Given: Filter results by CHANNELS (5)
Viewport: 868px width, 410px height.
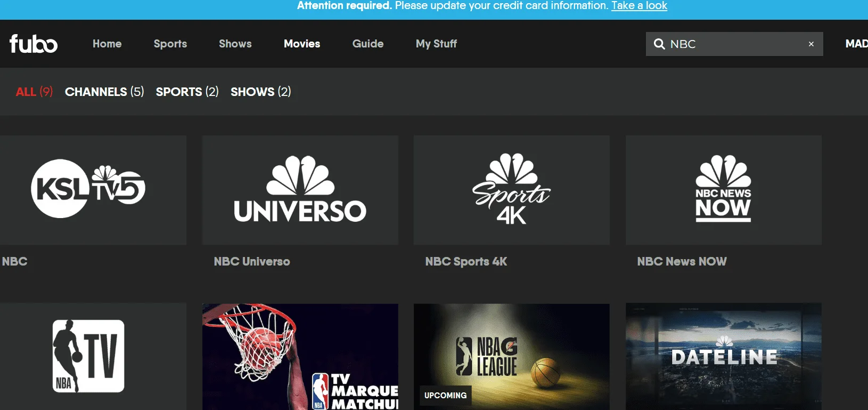Looking at the screenshot, I should [x=104, y=92].
